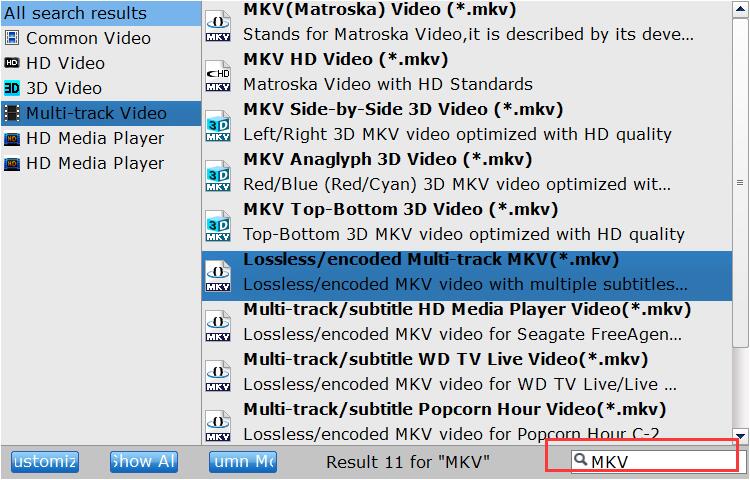Select MKV Side-by-Side 3D Video (*.mkv) title

click(x=403, y=109)
